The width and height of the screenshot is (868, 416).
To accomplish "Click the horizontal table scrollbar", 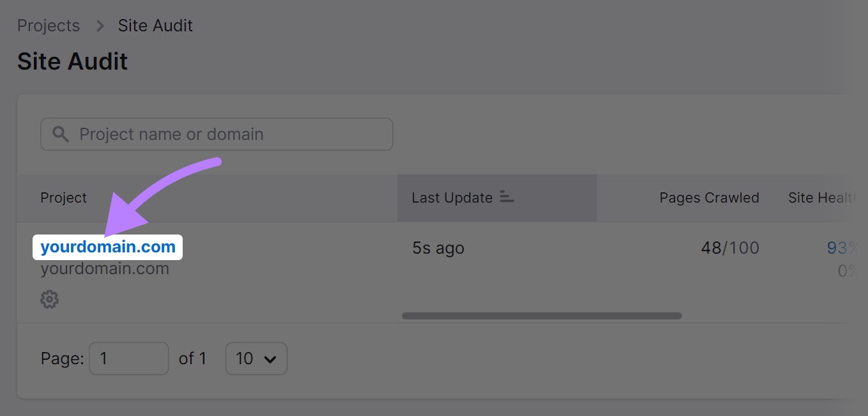I will pyautogui.click(x=542, y=315).
